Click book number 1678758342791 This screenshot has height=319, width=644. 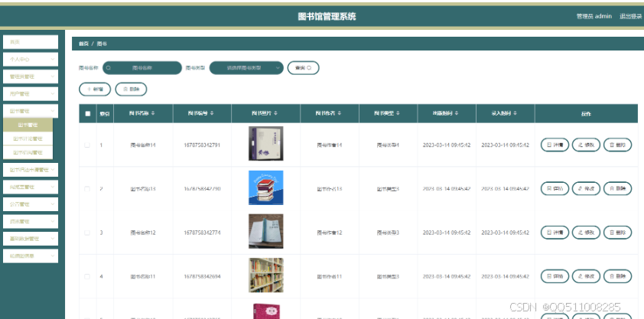click(x=202, y=145)
